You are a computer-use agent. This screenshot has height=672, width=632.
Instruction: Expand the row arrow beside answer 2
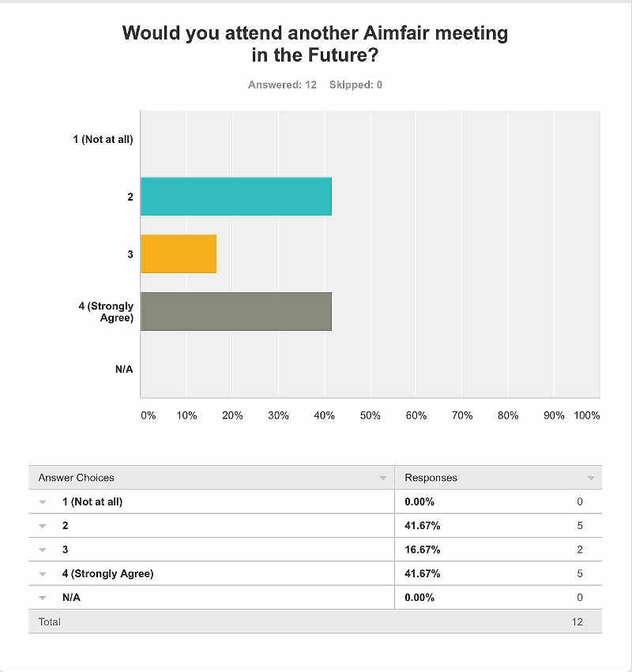tap(43, 526)
